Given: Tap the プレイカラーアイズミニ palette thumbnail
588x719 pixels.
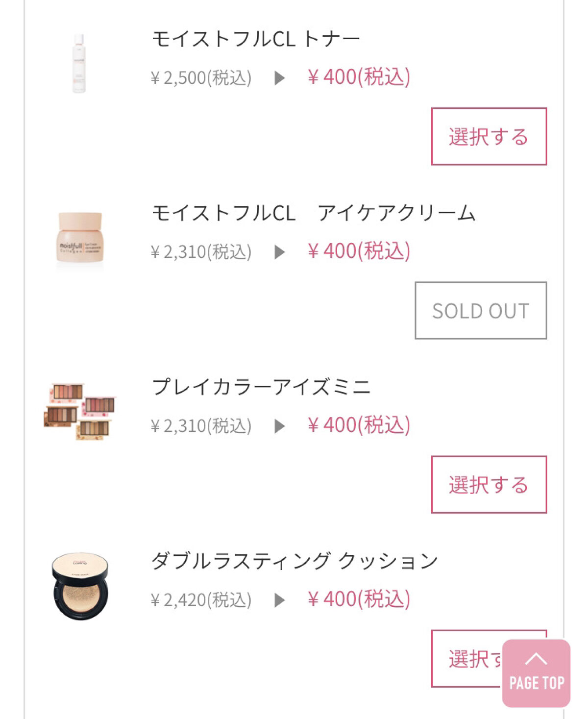Looking at the screenshot, I should tap(80, 412).
